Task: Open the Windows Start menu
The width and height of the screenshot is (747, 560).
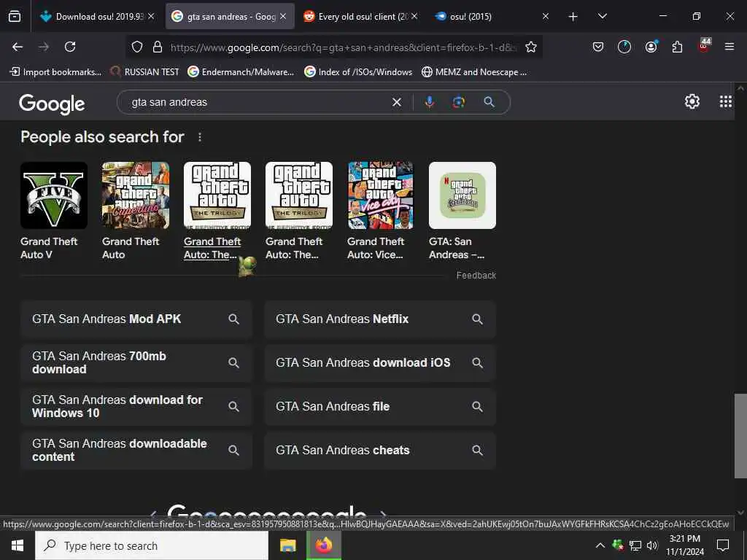Action: pyautogui.click(x=18, y=545)
